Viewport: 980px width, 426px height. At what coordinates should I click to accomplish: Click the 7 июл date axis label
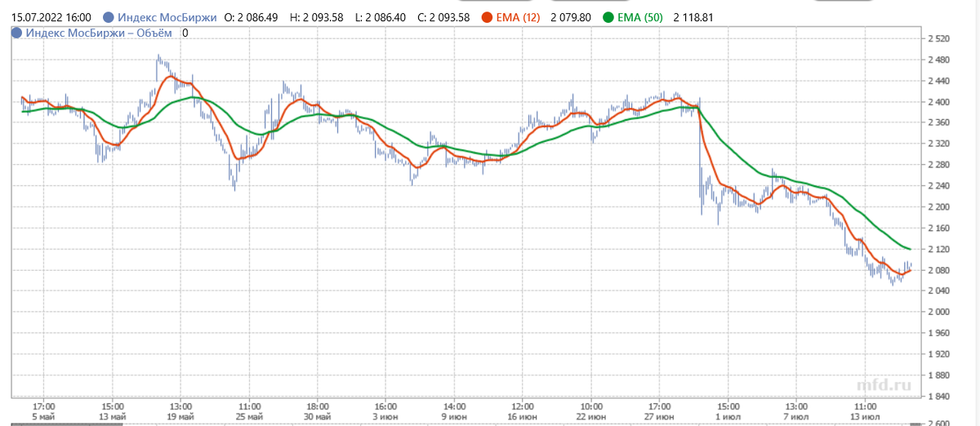(798, 415)
